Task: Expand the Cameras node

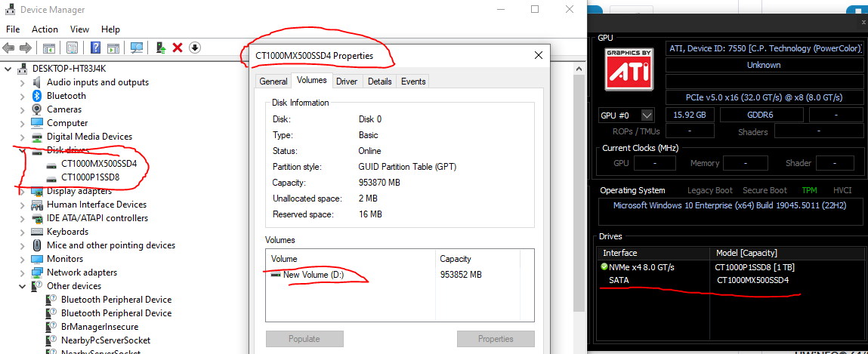Action: 22,109
